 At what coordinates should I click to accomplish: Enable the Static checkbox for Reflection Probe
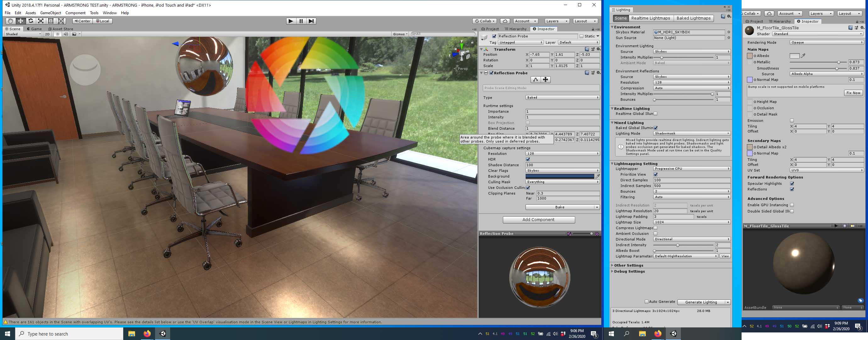tap(581, 36)
